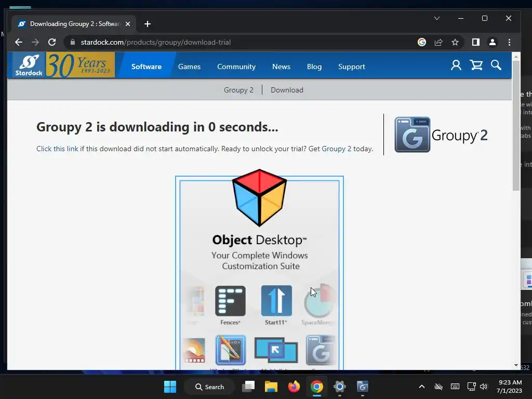Open tab search dropdown chevron
Screen dimensions: 532x399
tap(437, 18)
